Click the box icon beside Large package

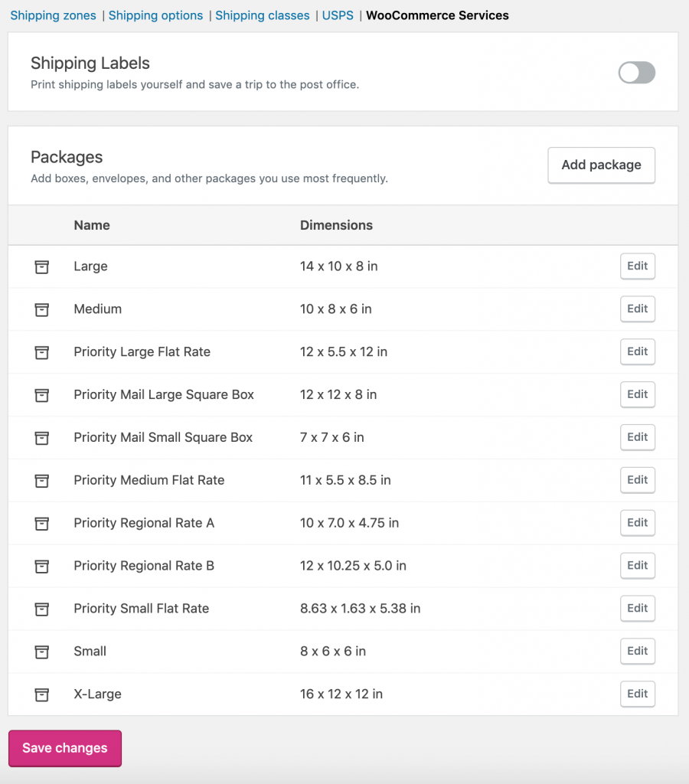[42, 267]
